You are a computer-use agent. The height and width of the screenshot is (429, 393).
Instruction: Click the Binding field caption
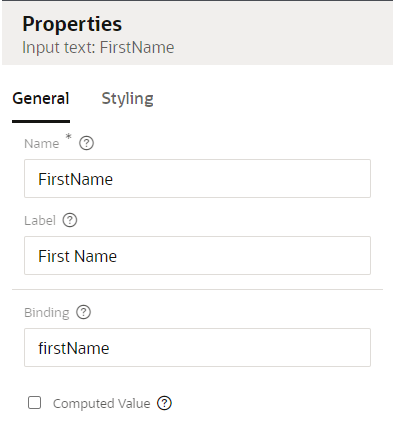[x=47, y=313]
